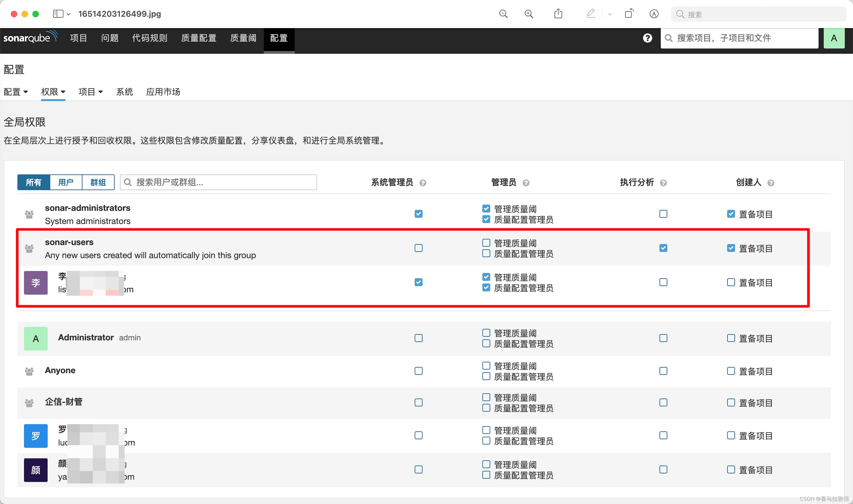Open 代码规则 in top navigation
Screen dimensions: 853x504
tap(149, 38)
